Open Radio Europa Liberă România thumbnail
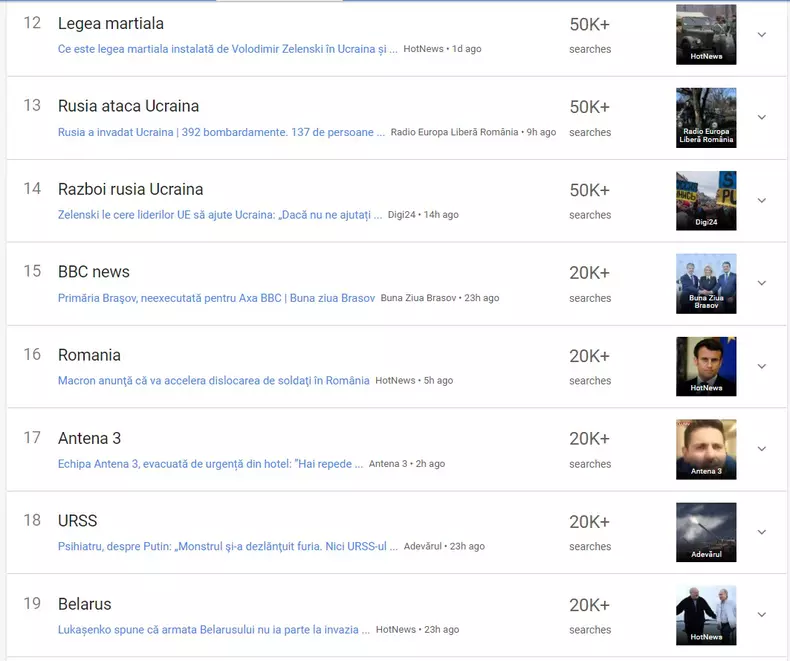The height and width of the screenshot is (661, 790). coord(706,118)
